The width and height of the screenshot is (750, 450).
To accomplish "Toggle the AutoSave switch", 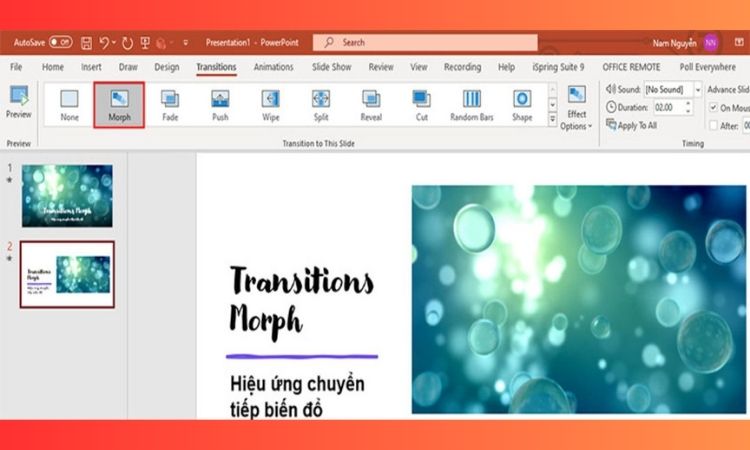I will (61, 43).
